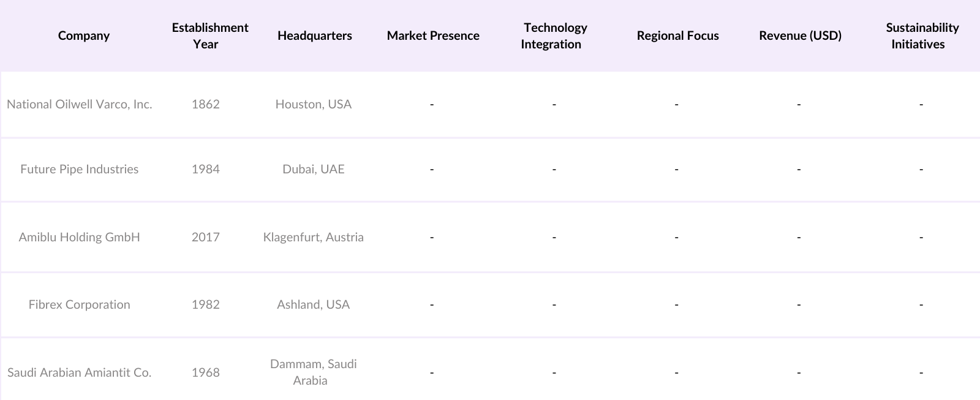
Task: Select the Sustainability Initiatives header
Action: pyautogui.click(x=921, y=36)
